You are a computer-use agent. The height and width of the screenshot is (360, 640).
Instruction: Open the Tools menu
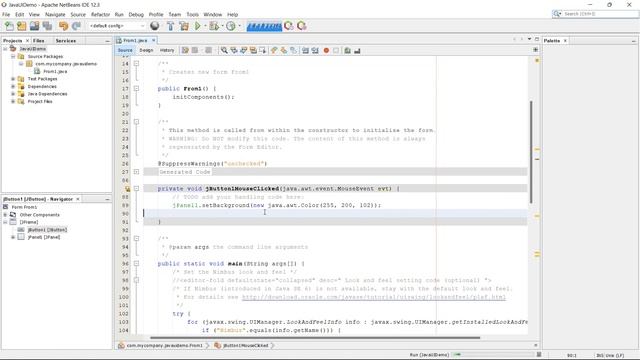pyautogui.click(x=192, y=14)
